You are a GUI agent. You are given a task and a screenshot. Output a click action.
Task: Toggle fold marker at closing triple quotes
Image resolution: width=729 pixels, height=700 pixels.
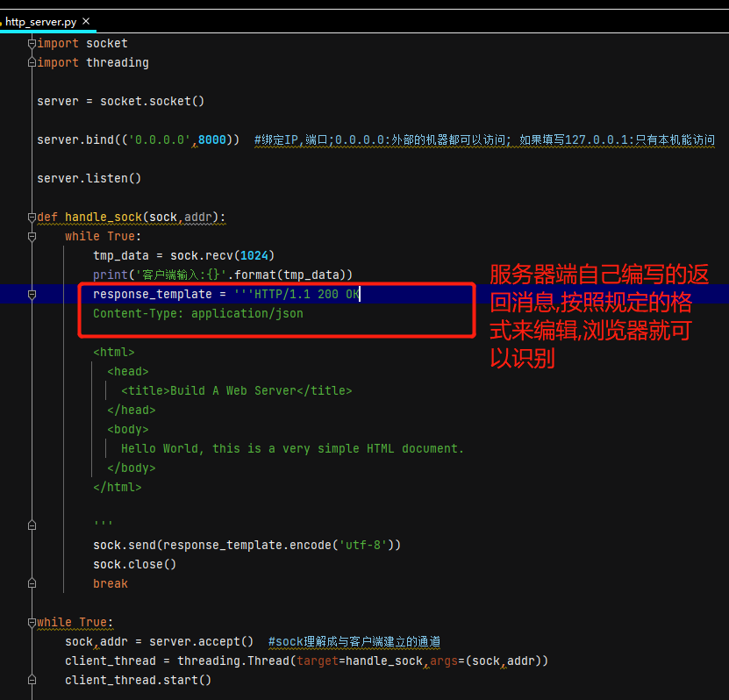click(32, 525)
